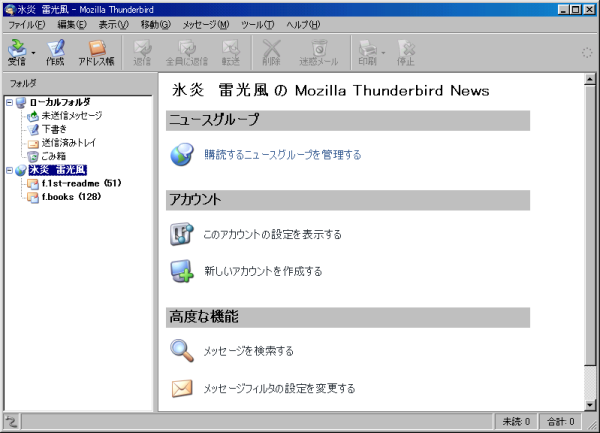The image size is (600, 433).
Task: Click the 高度な機能 section header
Action: pyautogui.click(x=348, y=317)
